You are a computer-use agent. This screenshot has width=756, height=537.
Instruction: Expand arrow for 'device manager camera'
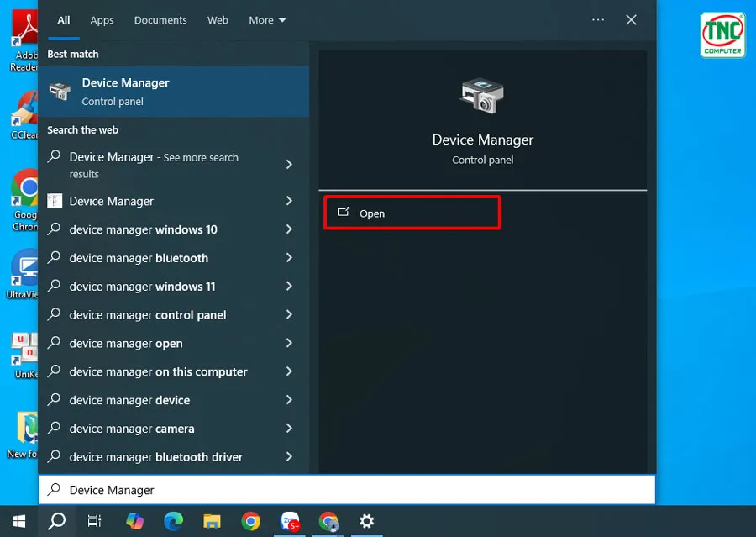[289, 429]
